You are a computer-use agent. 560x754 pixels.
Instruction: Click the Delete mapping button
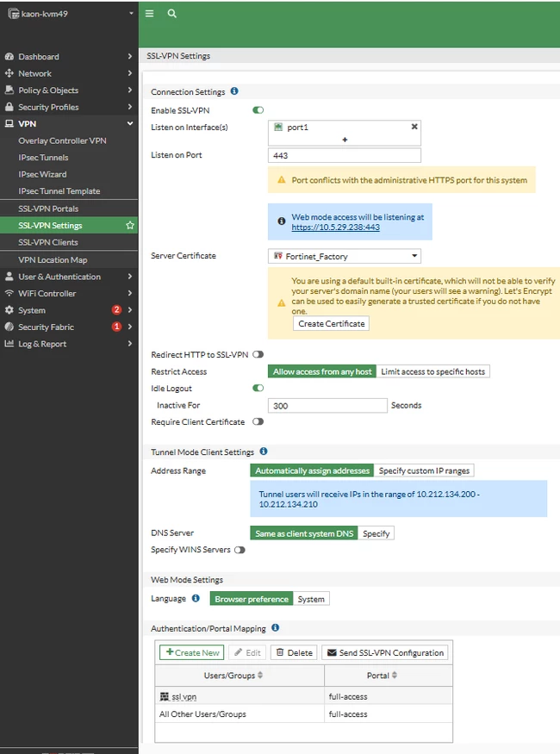pyautogui.click(x=294, y=652)
